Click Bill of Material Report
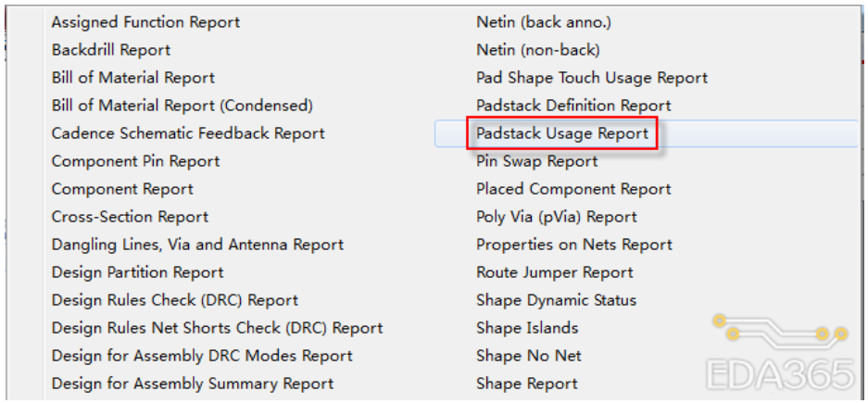The height and width of the screenshot is (403, 868). (x=132, y=78)
